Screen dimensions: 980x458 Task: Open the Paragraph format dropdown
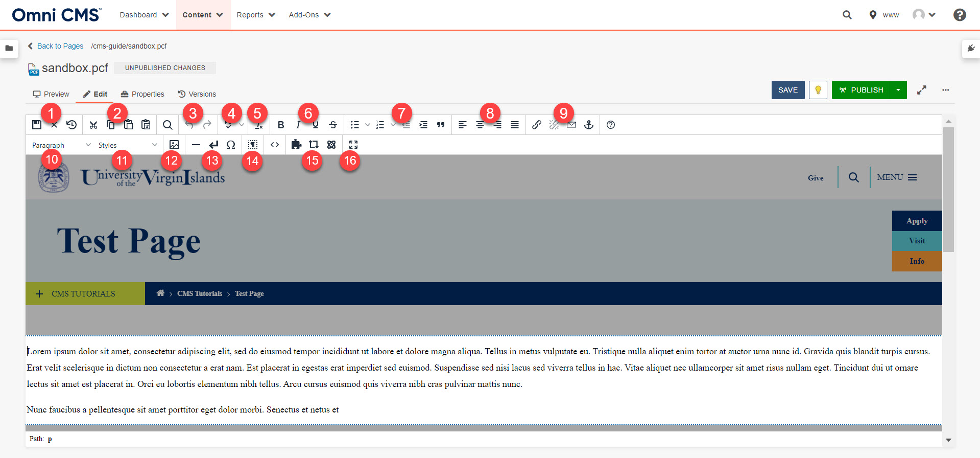click(x=61, y=145)
